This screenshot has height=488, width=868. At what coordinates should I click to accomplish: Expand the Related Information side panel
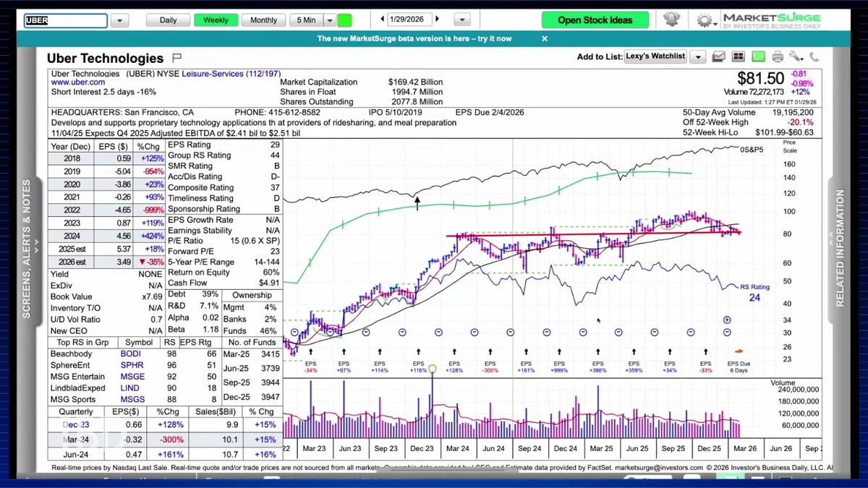[x=840, y=248]
